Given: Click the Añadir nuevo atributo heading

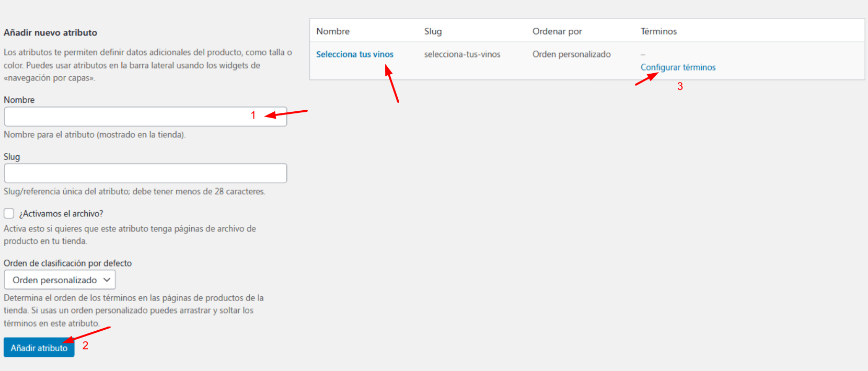Looking at the screenshot, I should (x=50, y=32).
